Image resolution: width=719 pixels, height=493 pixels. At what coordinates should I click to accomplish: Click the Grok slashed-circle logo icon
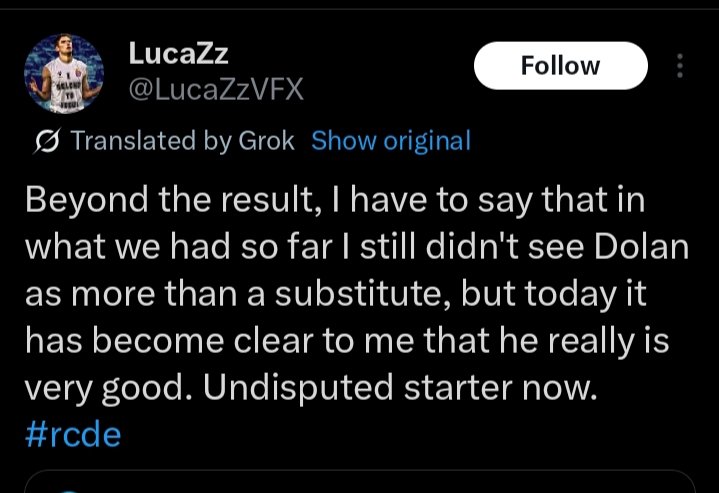pos(47,141)
